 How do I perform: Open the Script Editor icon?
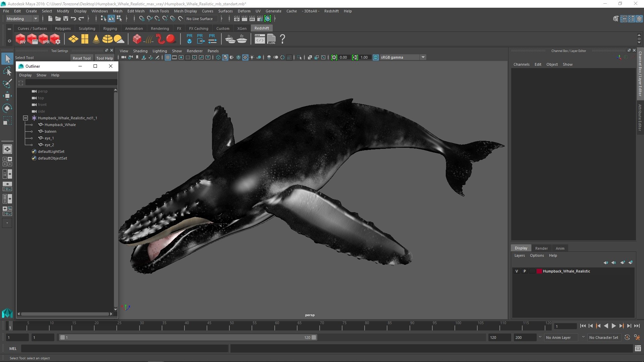[638, 349]
